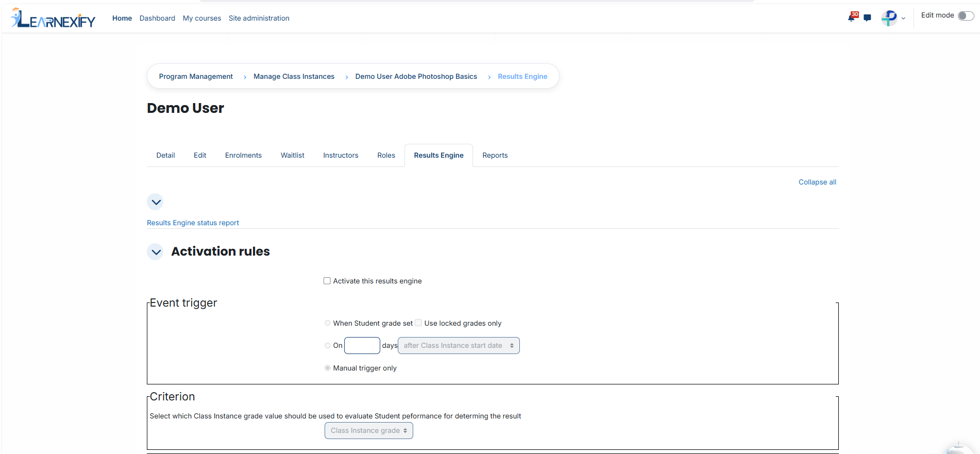Collapse the Activation rules section

pyautogui.click(x=155, y=252)
